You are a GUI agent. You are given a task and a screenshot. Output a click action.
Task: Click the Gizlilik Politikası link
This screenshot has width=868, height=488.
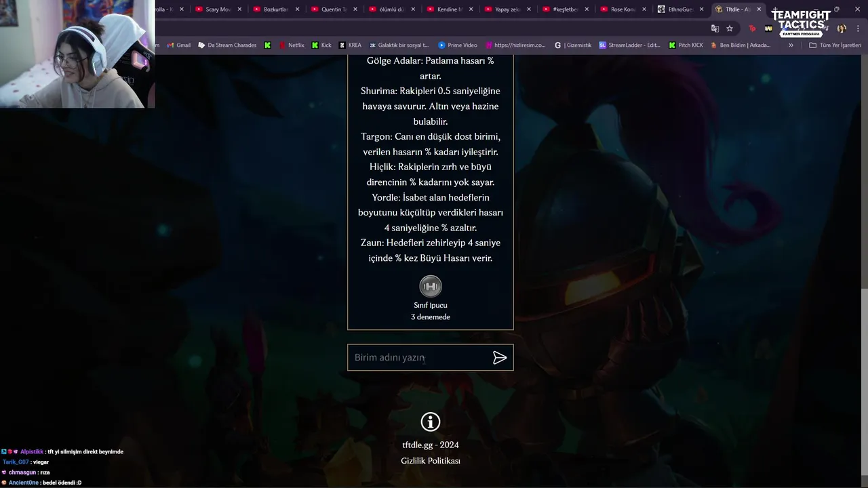tap(431, 461)
